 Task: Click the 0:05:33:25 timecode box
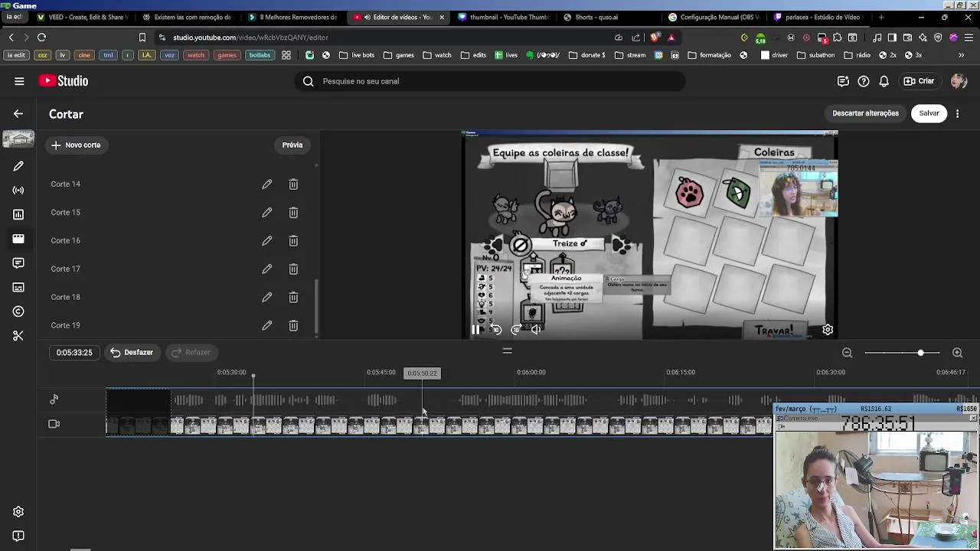click(x=74, y=353)
